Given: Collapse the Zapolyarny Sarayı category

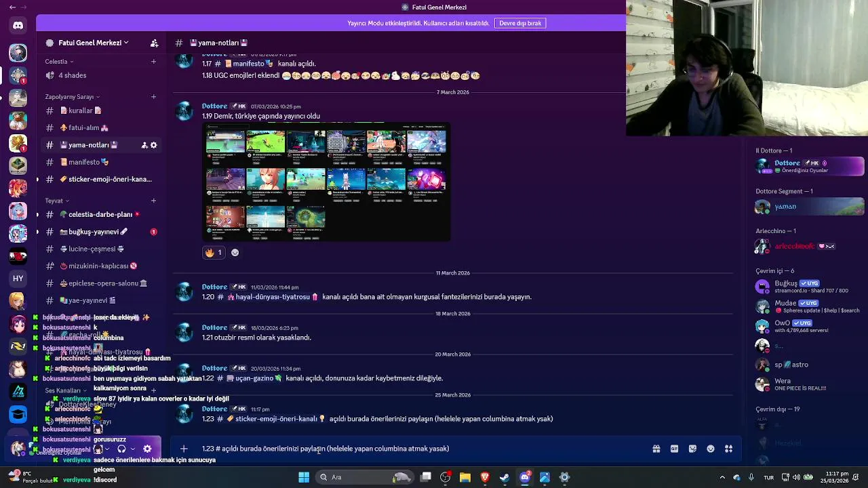Looking at the screenshot, I should coord(72,97).
